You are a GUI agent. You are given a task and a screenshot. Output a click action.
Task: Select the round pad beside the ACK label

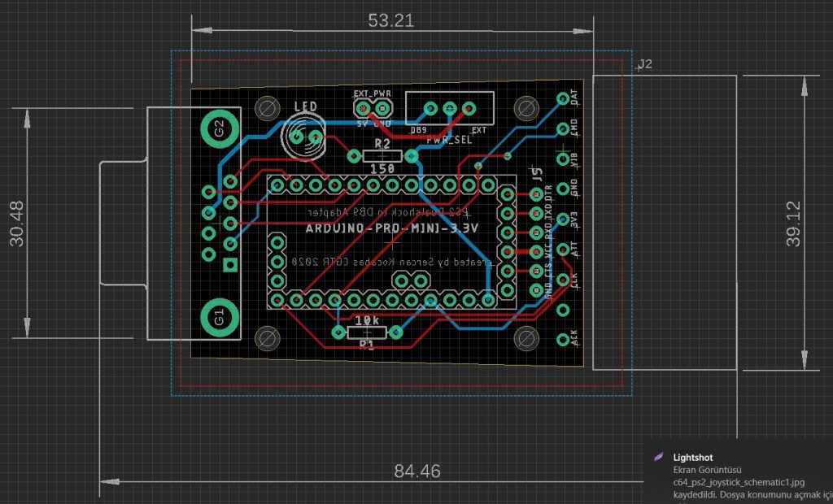pyautogui.click(x=563, y=339)
